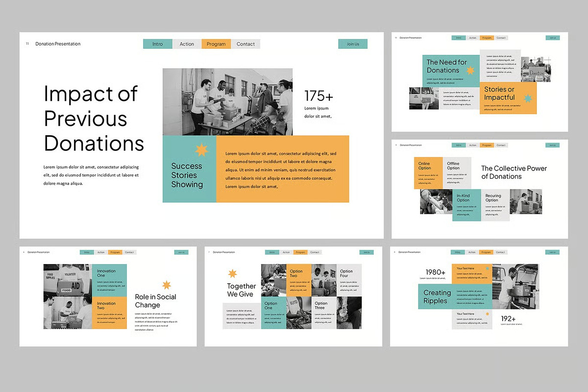588x392 pixels.
Task: Select white van photo on Need for Donations slide
Action: tap(424, 98)
